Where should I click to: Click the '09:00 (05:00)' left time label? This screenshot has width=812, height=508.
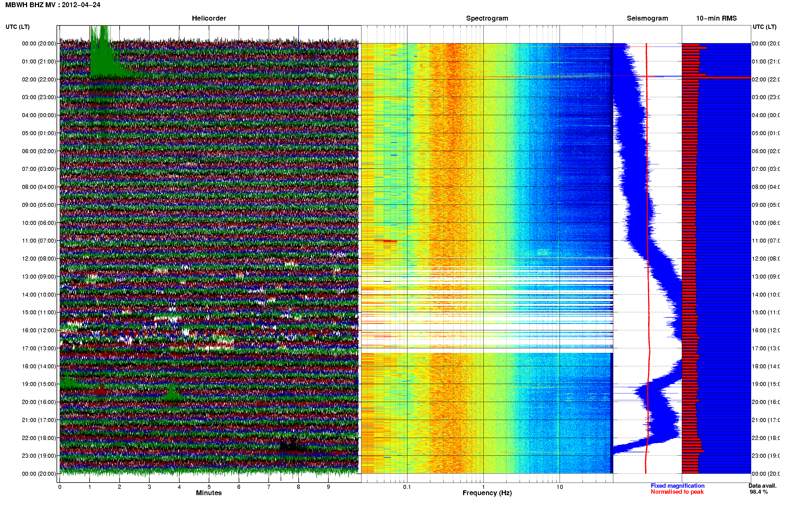[39, 205]
